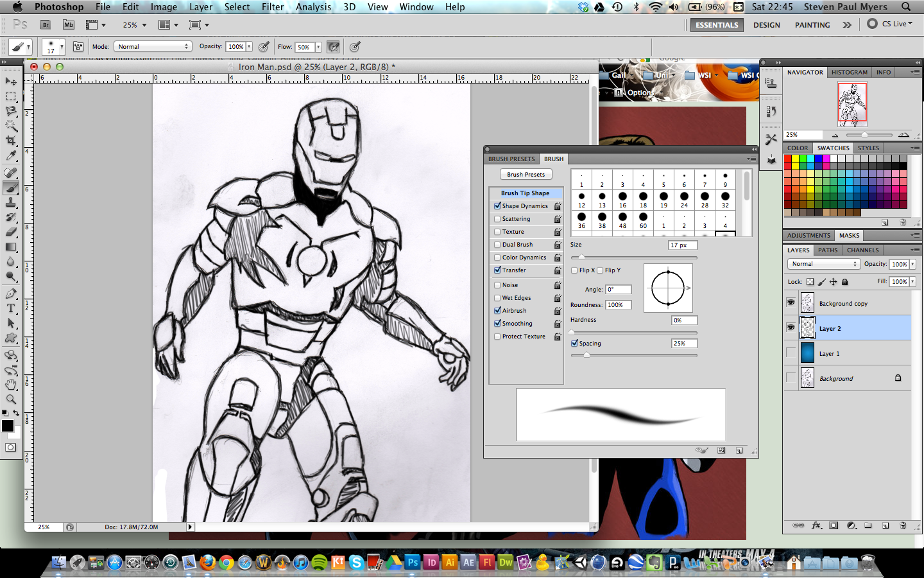The image size is (924, 578).
Task: Open the brush Mode dropdown
Action: (153, 46)
